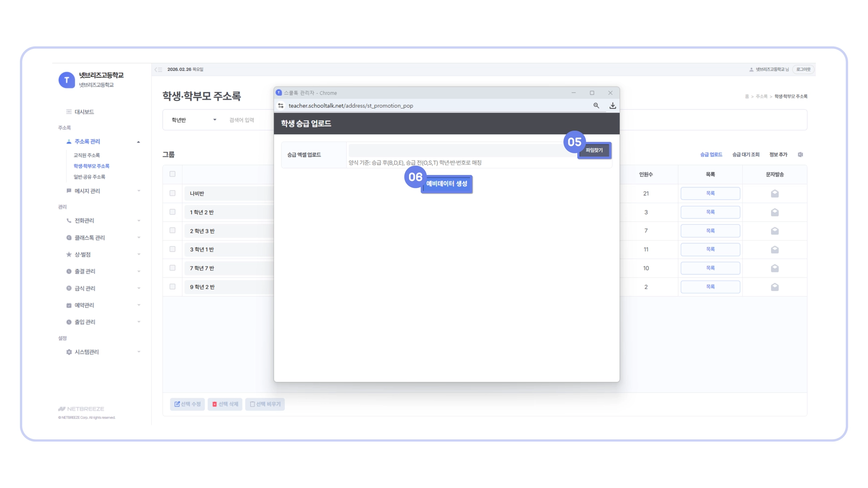Click the zoom magnifier icon in the popup address bar

596,105
